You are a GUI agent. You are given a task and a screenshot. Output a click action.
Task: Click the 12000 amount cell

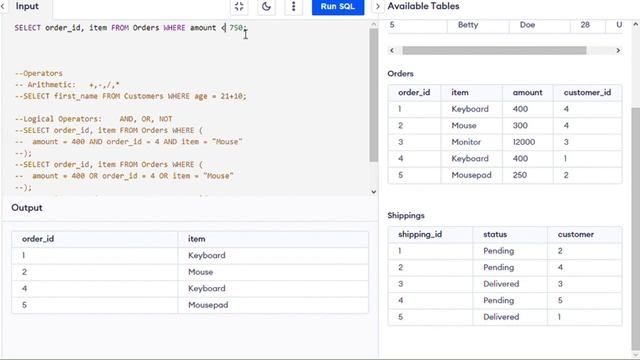[524, 142]
